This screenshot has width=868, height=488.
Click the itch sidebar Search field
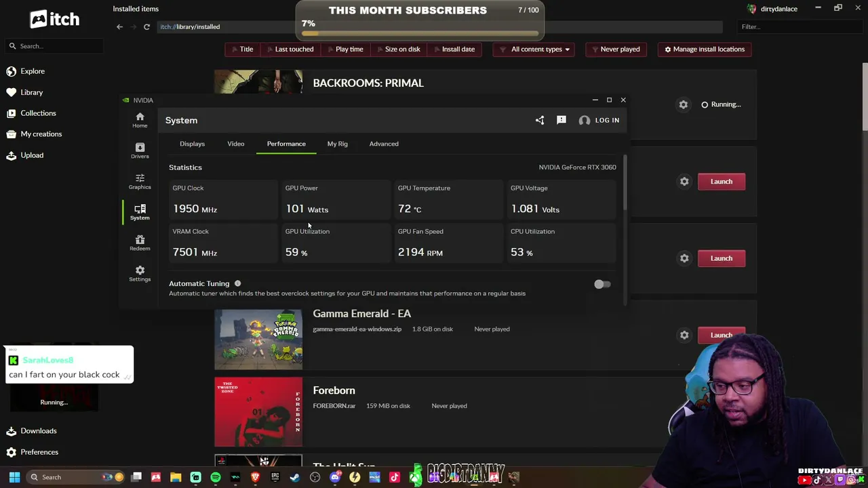pyautogui.click(x=54, y=46)
